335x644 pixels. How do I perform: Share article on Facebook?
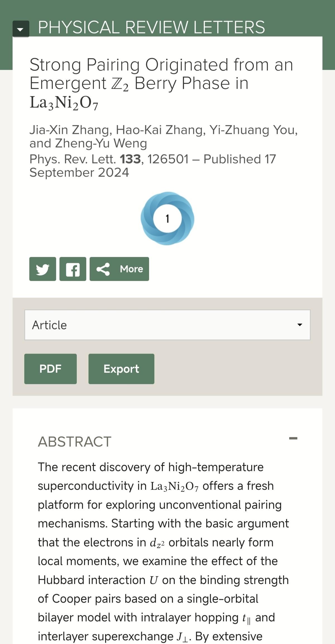click(x=73, y=269)
